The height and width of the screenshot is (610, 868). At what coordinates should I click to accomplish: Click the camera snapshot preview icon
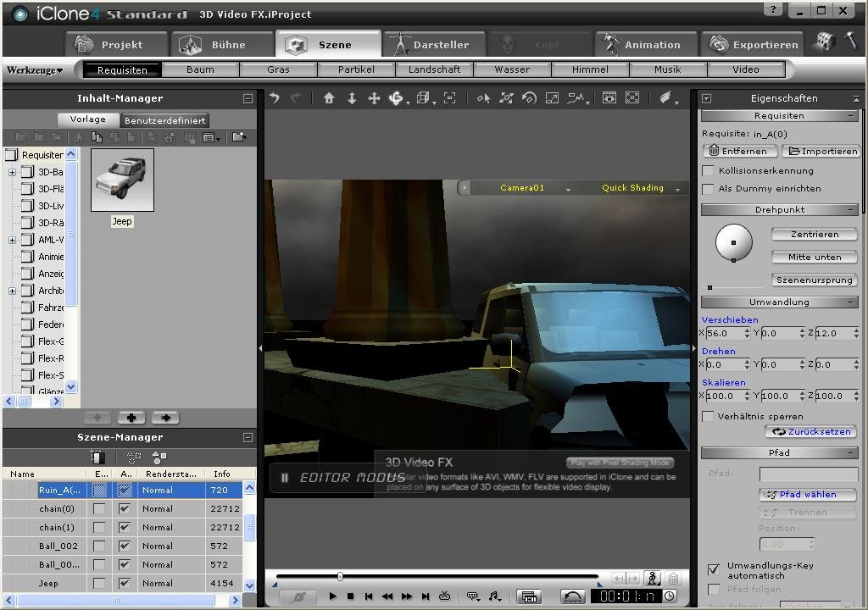(x=609, y=98)
